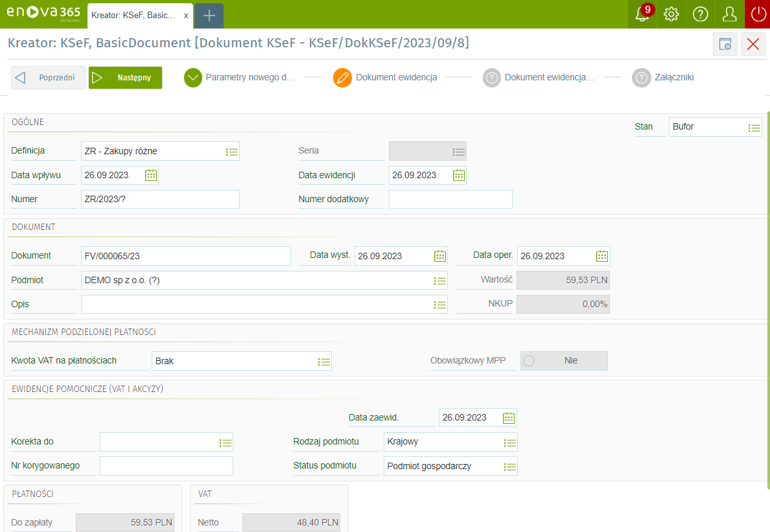The image size is (770, 532).
Task: Expand the Stan dropdown with Bufor
Action: click(x=754, y=128)
